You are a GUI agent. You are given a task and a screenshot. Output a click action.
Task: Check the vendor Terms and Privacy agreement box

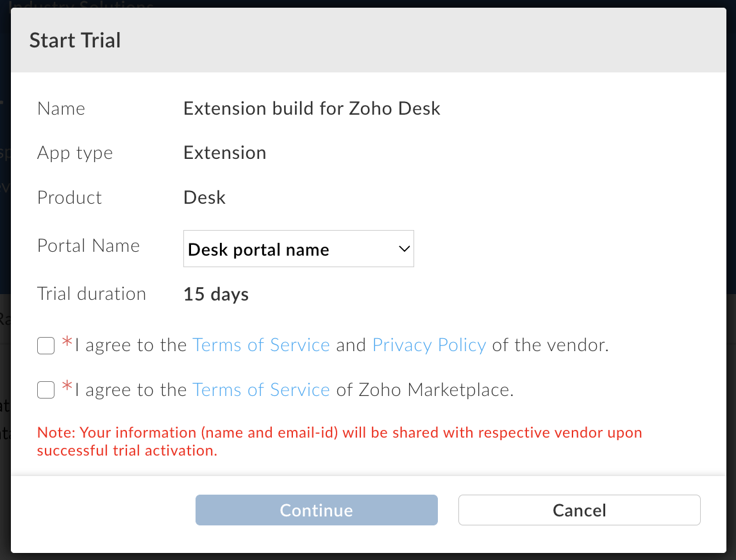coord(46,346)
